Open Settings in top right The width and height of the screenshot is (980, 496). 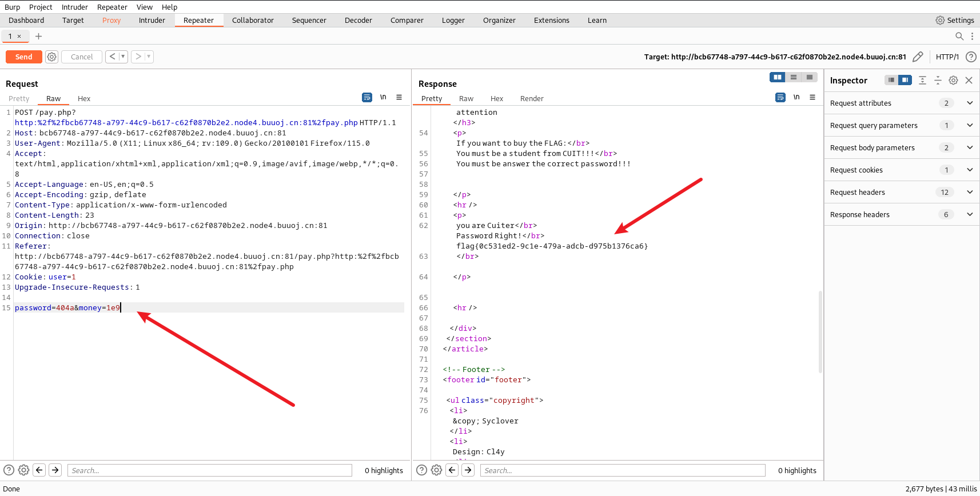(955, 20)
